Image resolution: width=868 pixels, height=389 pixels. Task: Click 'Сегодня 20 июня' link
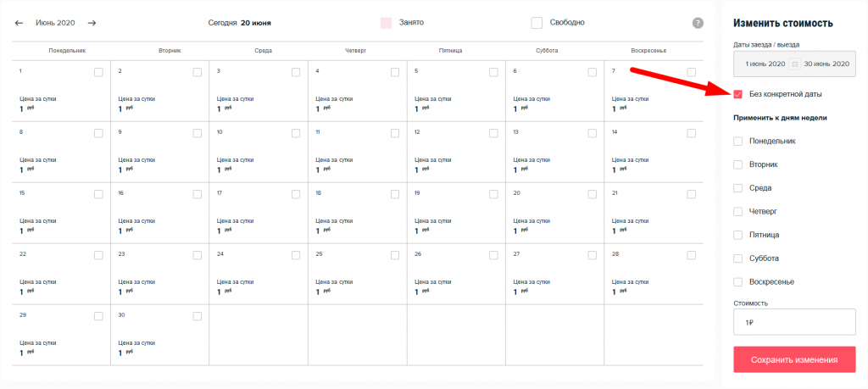(239, 23)
